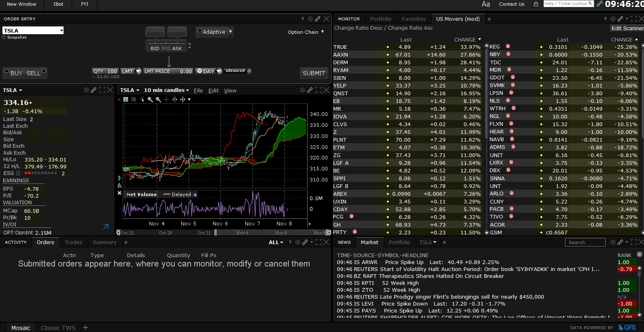Open IBot assistant
The height and width of the screenshot is (332, 644).
point(58,4)
